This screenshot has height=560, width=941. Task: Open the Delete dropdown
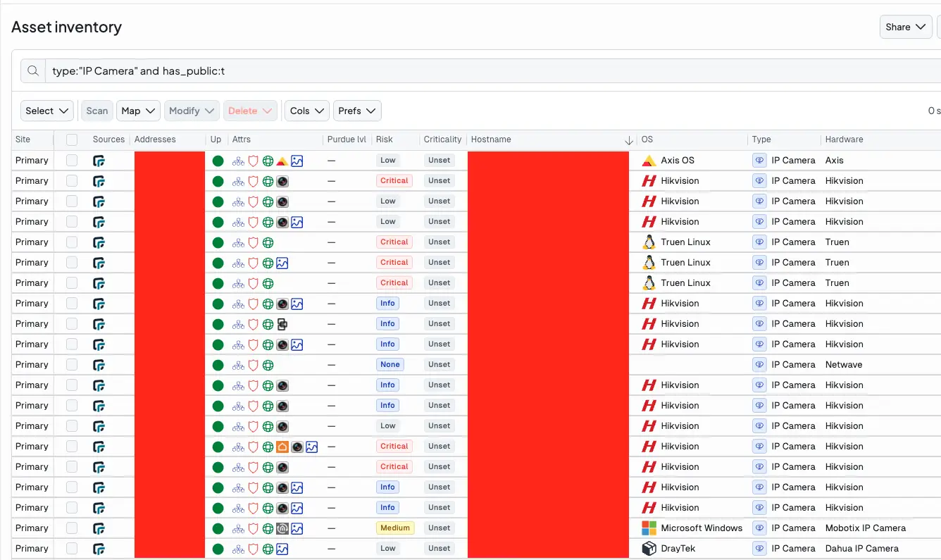click(x=250, y=111)
